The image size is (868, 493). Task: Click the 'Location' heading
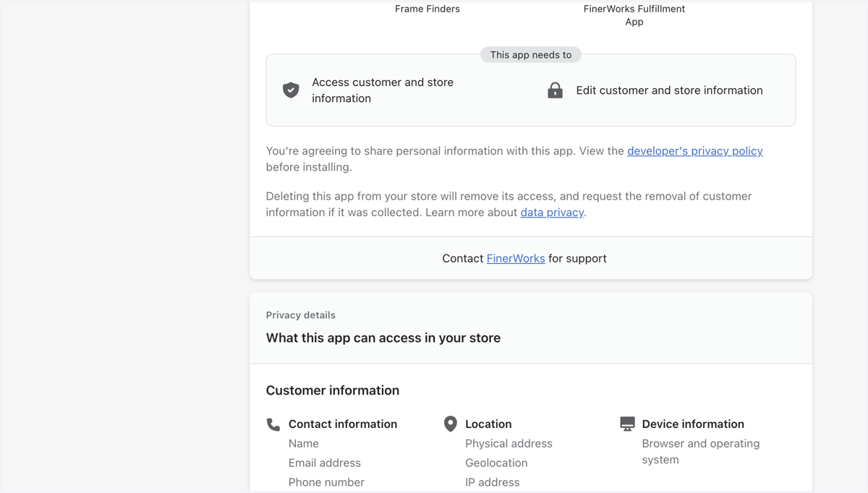[488, 424]
